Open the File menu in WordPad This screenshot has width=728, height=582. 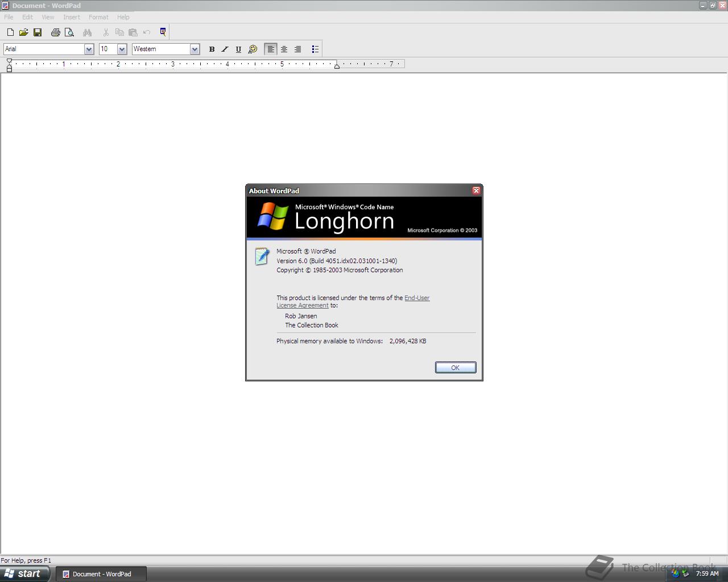(x=9, y=17)
